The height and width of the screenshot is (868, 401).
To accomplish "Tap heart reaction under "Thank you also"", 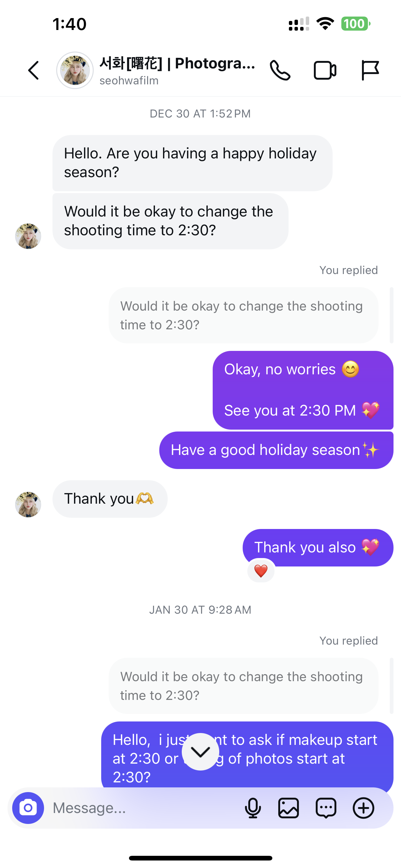I will point(261,571).
